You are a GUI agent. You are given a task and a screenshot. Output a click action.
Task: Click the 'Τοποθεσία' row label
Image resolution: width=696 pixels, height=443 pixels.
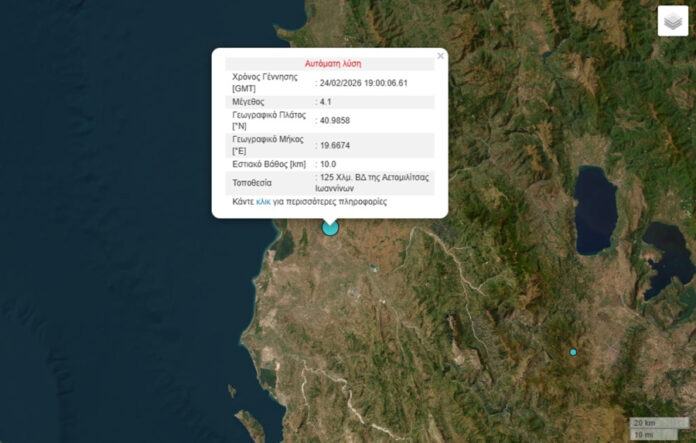click(253, 183)
